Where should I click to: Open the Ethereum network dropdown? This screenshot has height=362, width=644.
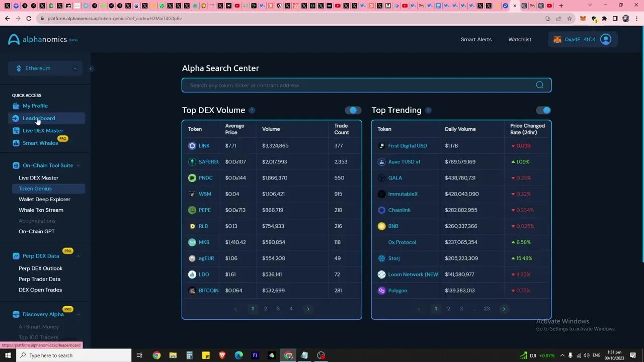[45, 68]
